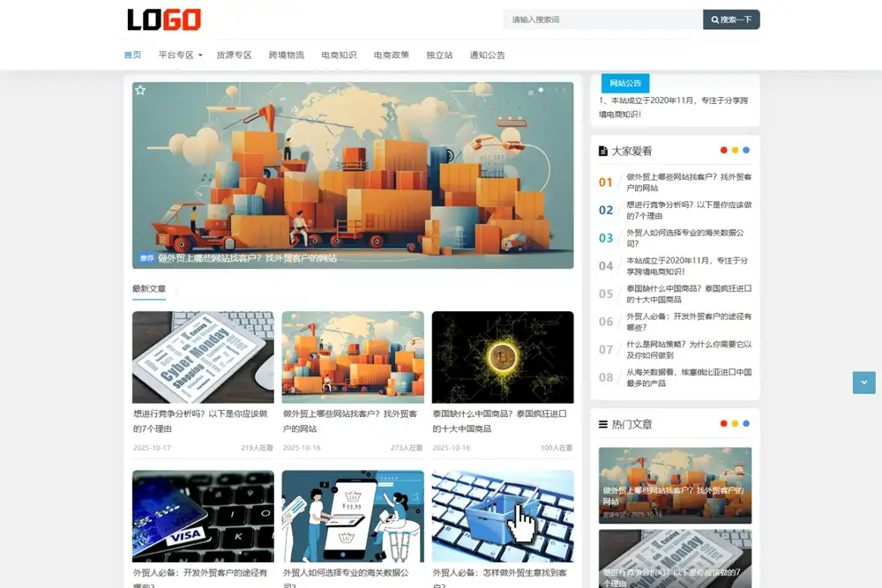Open first 热门文章 card with cargo image

(675, 485)
